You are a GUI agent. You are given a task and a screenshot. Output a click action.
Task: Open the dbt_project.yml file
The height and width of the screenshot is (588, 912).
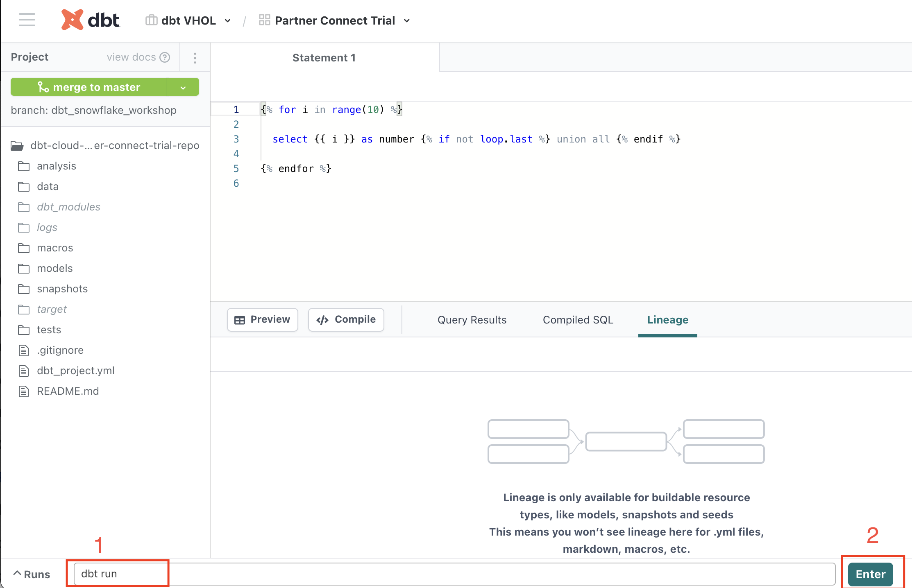click(x=75, y=371)
